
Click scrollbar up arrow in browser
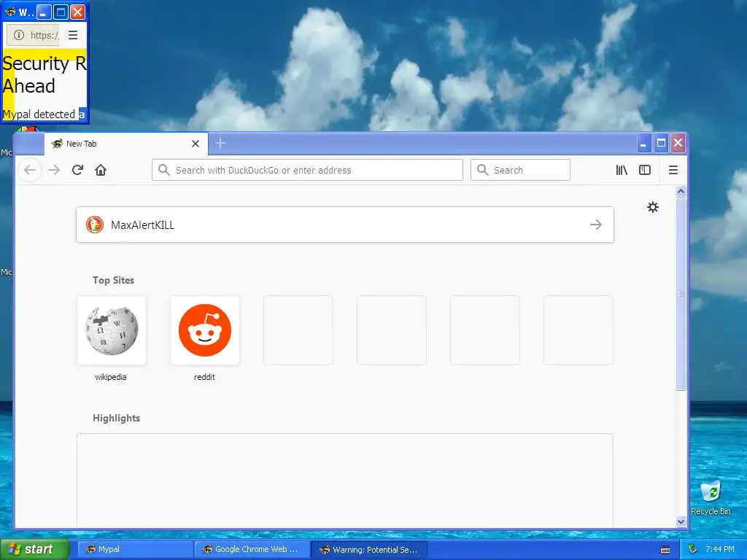pos(681,191)
